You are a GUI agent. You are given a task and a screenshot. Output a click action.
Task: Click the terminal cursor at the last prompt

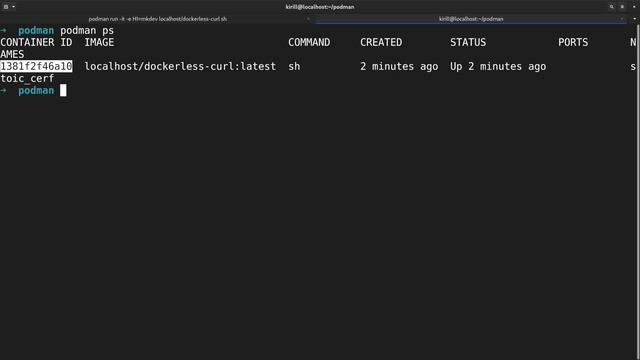63,91
